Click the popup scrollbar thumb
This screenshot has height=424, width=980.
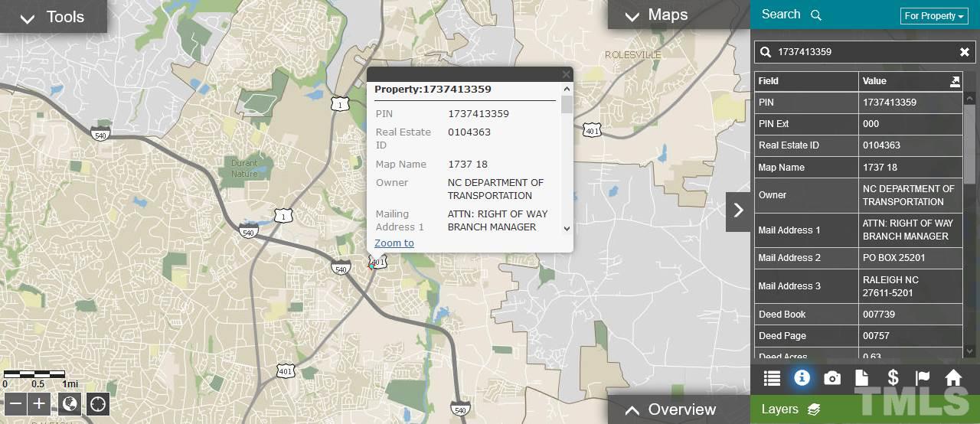coord(567,104)
